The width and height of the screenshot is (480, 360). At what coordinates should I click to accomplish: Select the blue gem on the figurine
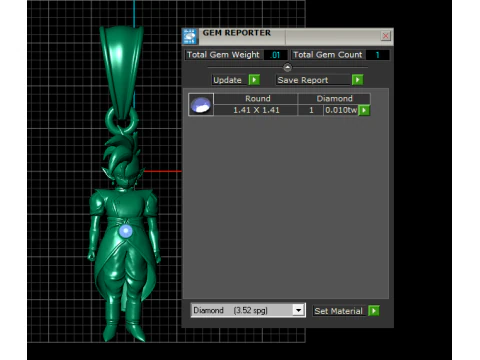(126, 231)
